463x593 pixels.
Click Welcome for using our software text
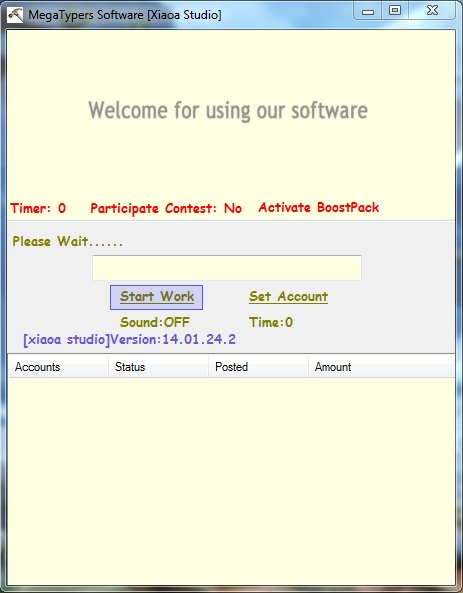[x=228, y=110]
